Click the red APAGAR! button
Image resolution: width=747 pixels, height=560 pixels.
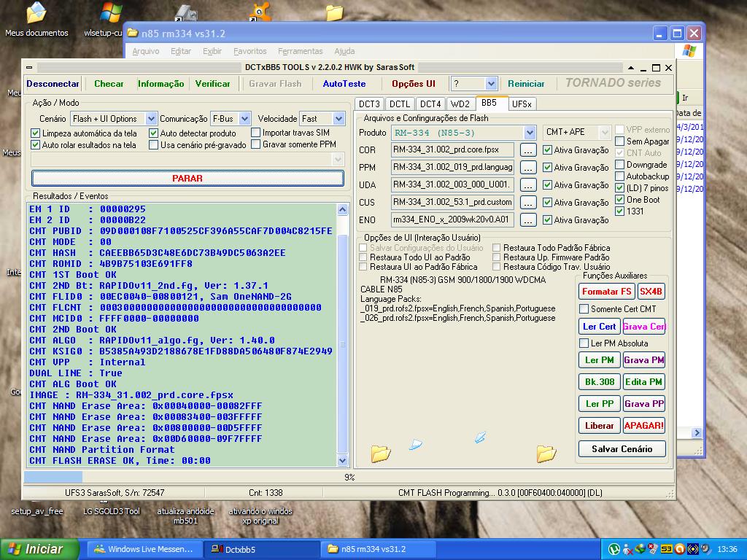click(x=643, y=425)
